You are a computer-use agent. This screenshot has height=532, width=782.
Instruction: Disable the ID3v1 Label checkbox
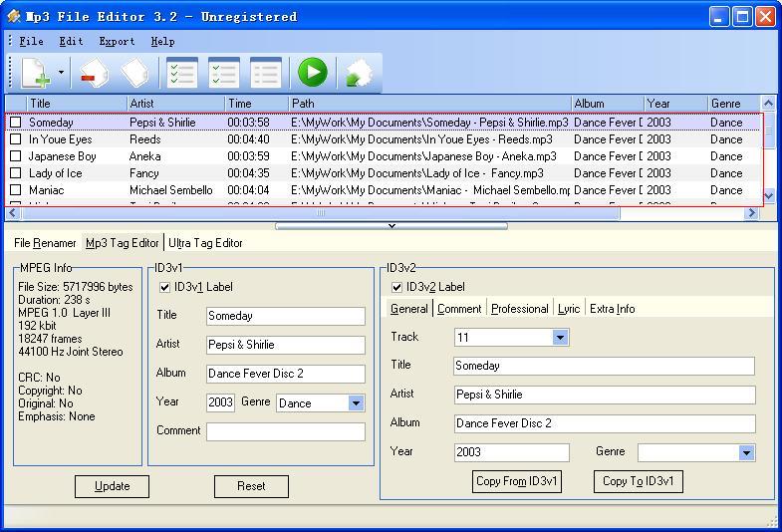165,287
